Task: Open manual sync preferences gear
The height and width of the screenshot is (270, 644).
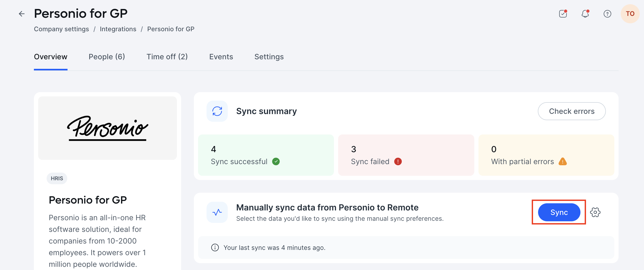Action: pyautogui.click(x=595, y=212)
